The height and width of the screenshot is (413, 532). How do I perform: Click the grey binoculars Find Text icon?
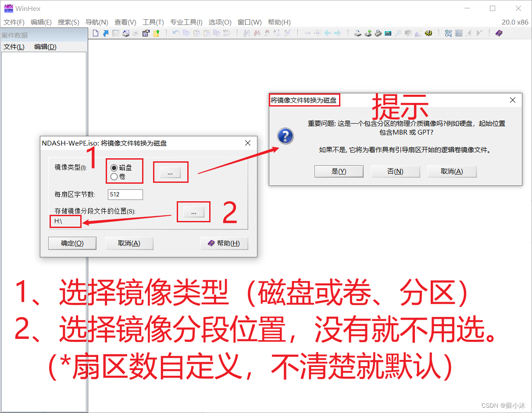click(x=247, y=33)
